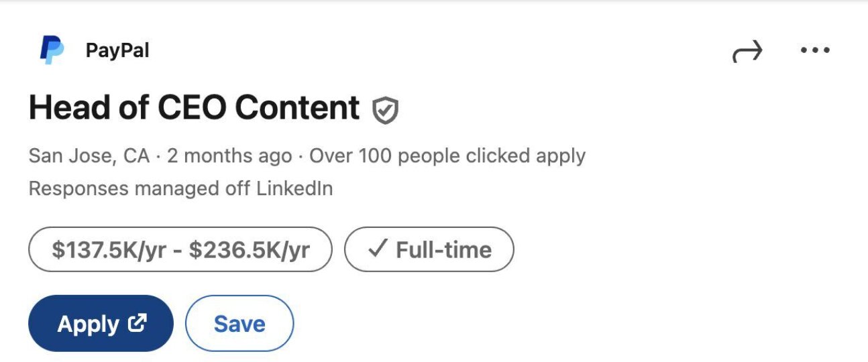Screen dimensions: 868x362
Task: Click the verified shield badge icon
Action: (x=386, y=110)
